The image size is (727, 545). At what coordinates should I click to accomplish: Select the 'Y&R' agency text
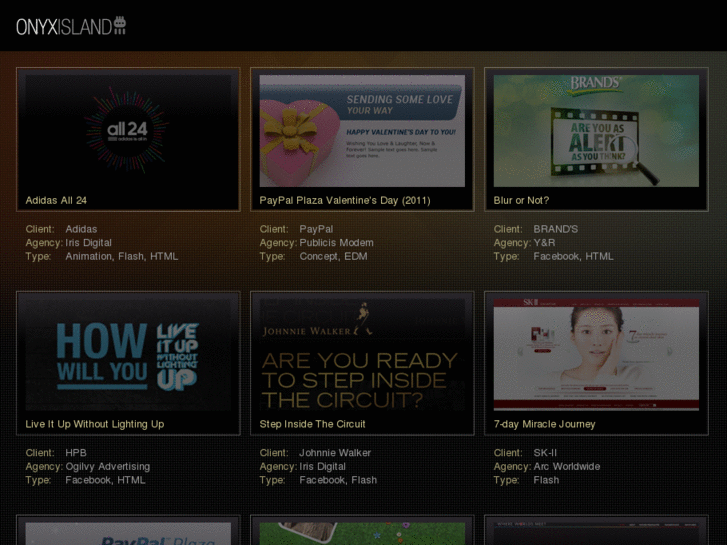pos(544,243)
